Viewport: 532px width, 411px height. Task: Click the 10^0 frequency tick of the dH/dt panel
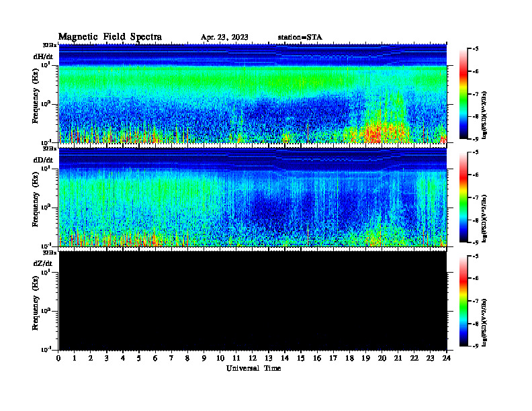pyautogui.click(x=46, y=104)
